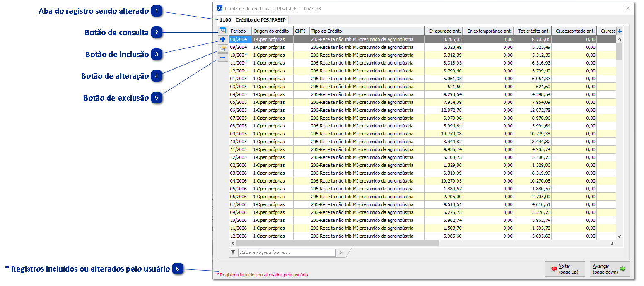Screen dimensions: 644x286
Task: Click the Voltar (page up) button
Action: [x=565, y=269]
